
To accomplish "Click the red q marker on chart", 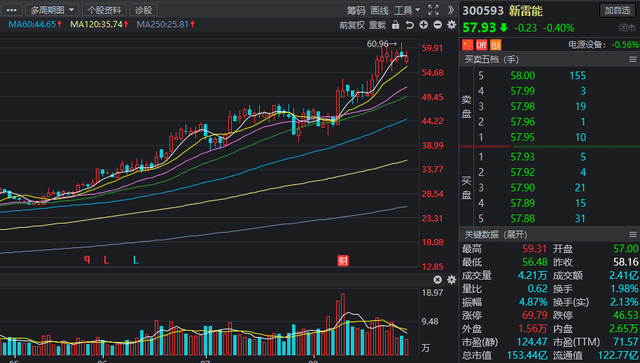I will point(87,259).
